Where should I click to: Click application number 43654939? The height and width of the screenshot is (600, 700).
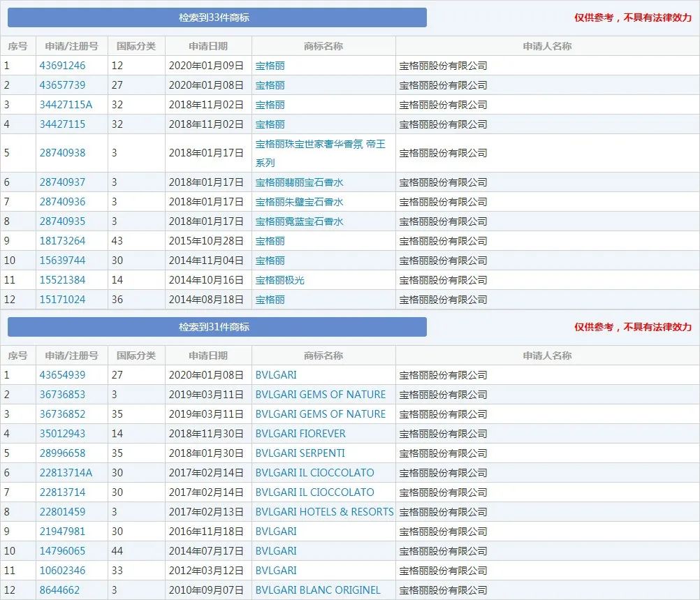(62, 375)
